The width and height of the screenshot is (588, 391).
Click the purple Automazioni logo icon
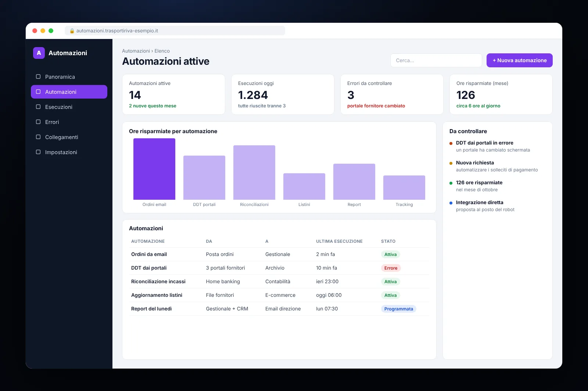coord(39,53)
